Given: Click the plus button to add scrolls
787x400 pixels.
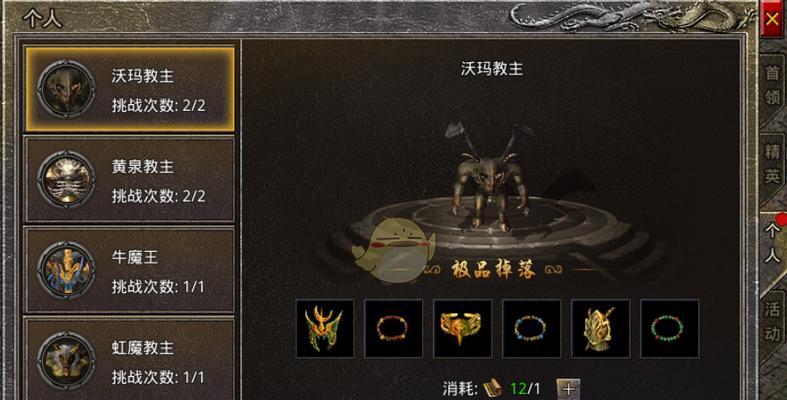Looking at the screenshot, I should pyautogui.click(x=568, y=389).
